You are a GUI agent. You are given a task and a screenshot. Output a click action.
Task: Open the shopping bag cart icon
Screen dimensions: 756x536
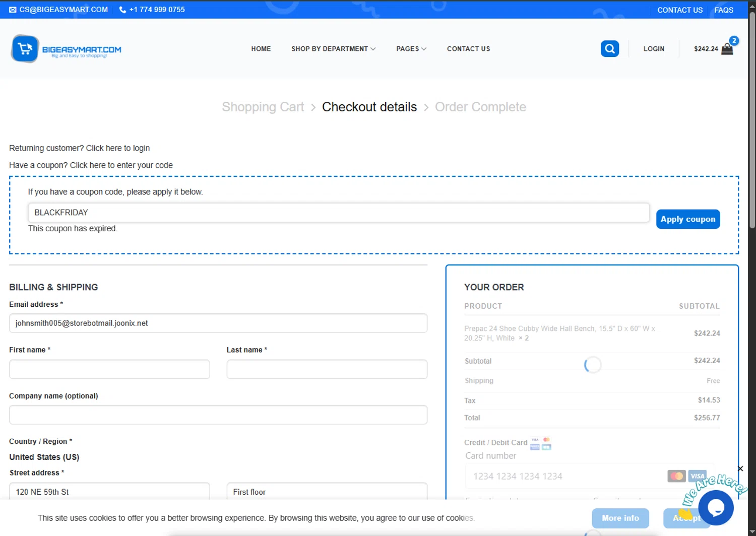pos(727,49)
